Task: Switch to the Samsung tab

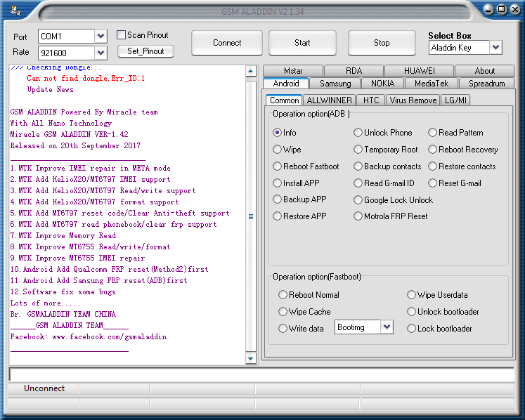Action: [x=335, y=84]
